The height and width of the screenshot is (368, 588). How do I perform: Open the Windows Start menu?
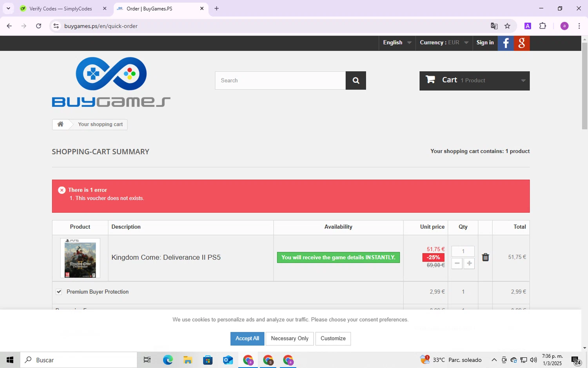pos(10,360)
